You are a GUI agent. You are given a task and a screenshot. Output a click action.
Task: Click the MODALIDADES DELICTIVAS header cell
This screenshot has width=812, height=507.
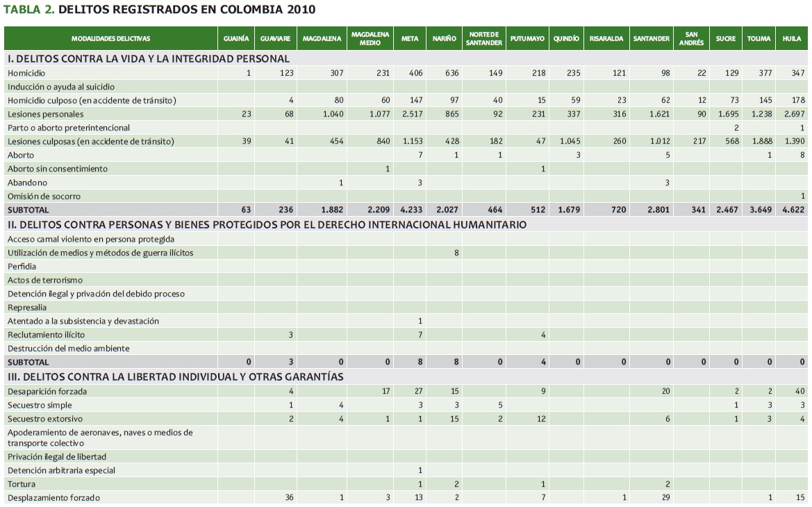110,39
